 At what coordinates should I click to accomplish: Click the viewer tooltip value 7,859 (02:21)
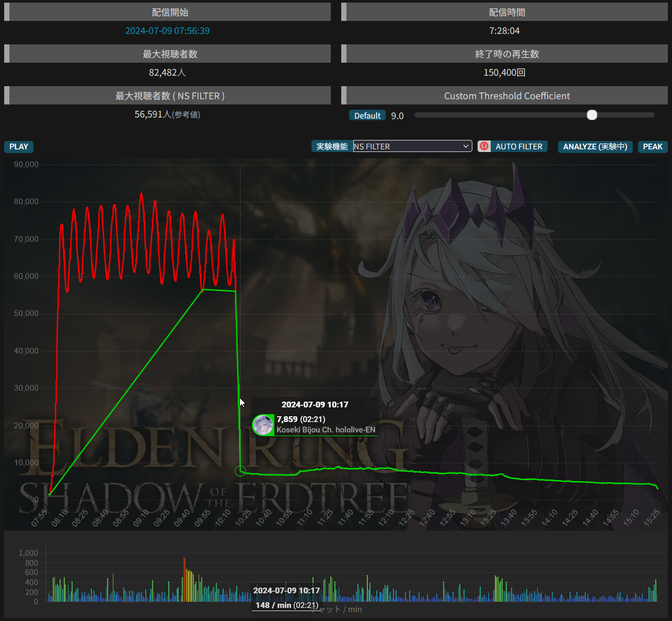point(301,419)
